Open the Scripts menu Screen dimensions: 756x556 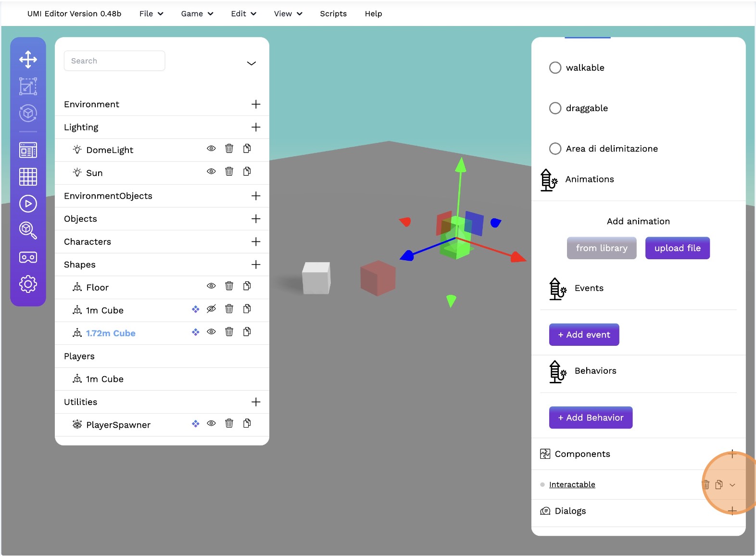point(333,14)
